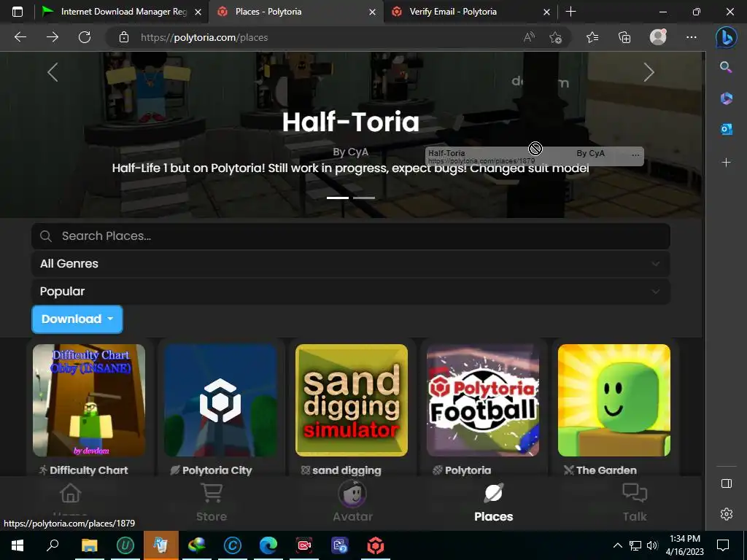Image resolution: width=747 pixels, height=560 pixels.
Task: Go back to the previous page
Action: click(20, 37)
